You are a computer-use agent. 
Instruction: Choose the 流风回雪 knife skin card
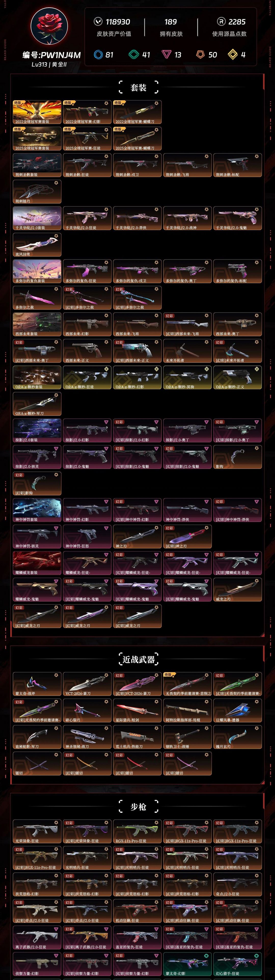coord(37,245)
